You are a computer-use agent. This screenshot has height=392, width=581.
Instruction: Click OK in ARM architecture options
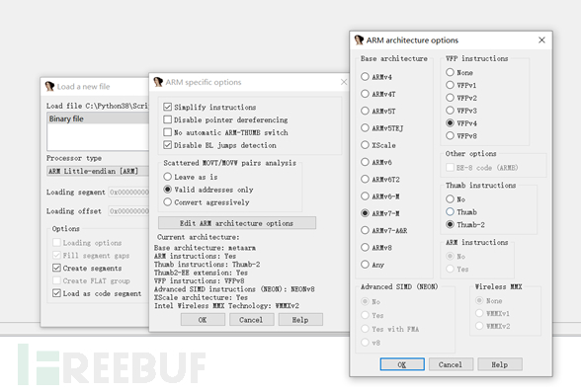tap(402, 364)
